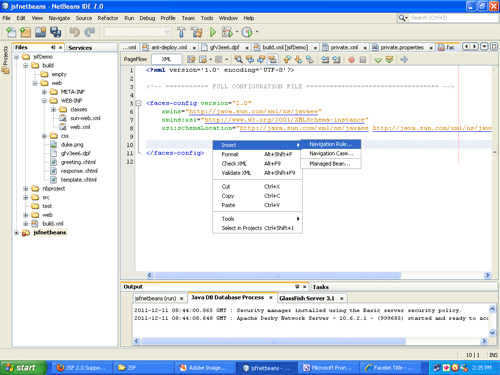The width and height of the screenshot is (500, 375).
Task: Switch to the Adobe Image taskbar window
Action: pyautogui.click(x=204, y=368)
